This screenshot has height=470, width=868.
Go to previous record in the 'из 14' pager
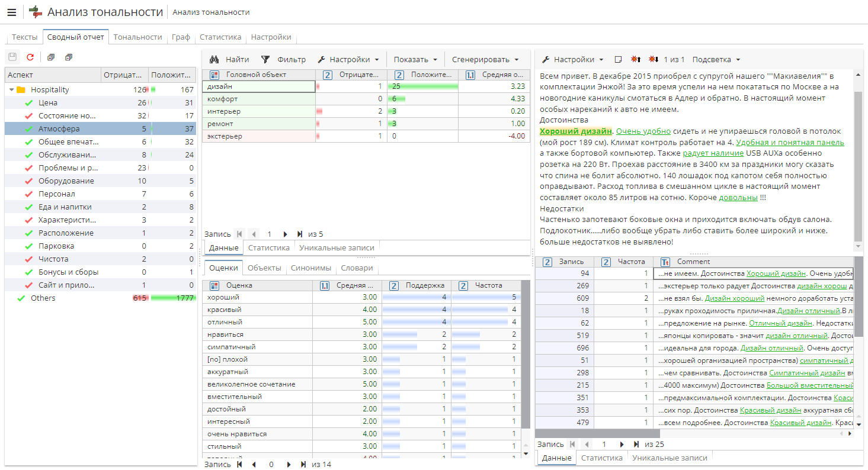coord(254,465)
